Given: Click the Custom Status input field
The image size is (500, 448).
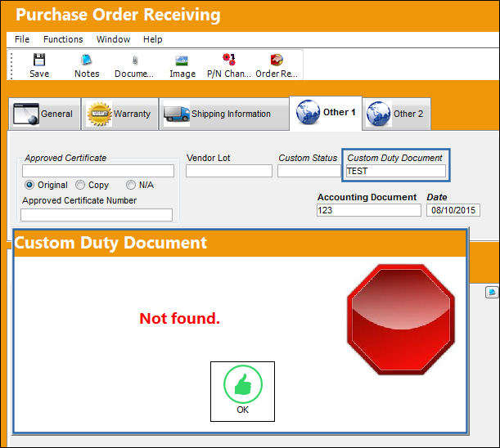Looking at the screenshot, I should coord(309,171).
